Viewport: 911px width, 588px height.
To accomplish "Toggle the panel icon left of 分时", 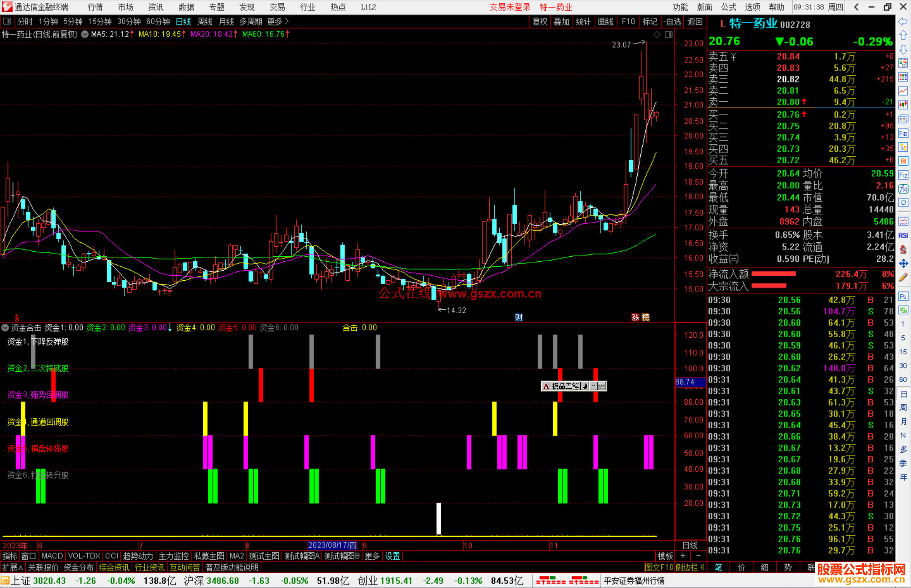I will point(7,21).
